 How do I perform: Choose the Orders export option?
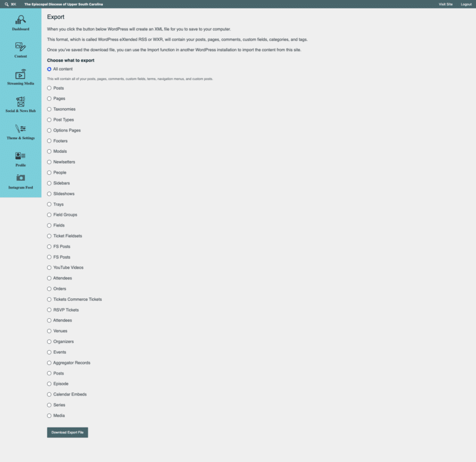[49, 289]
